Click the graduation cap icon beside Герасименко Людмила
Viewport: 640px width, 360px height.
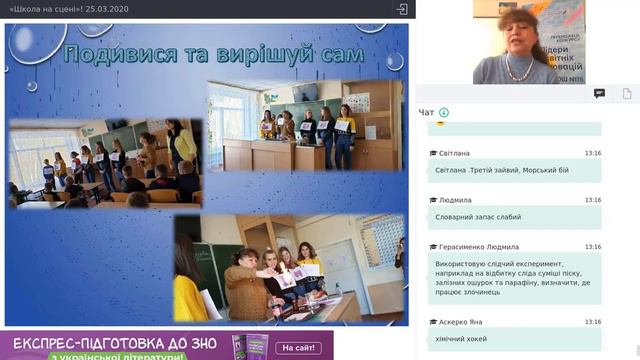(x=433, y=247)
